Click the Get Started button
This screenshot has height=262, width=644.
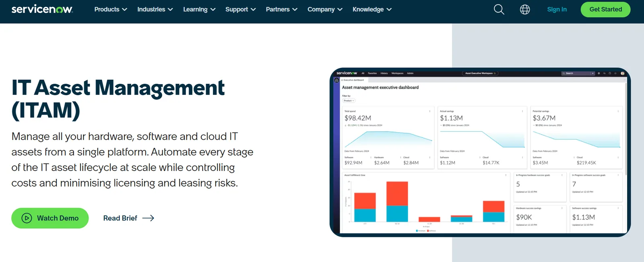point(605,9)
